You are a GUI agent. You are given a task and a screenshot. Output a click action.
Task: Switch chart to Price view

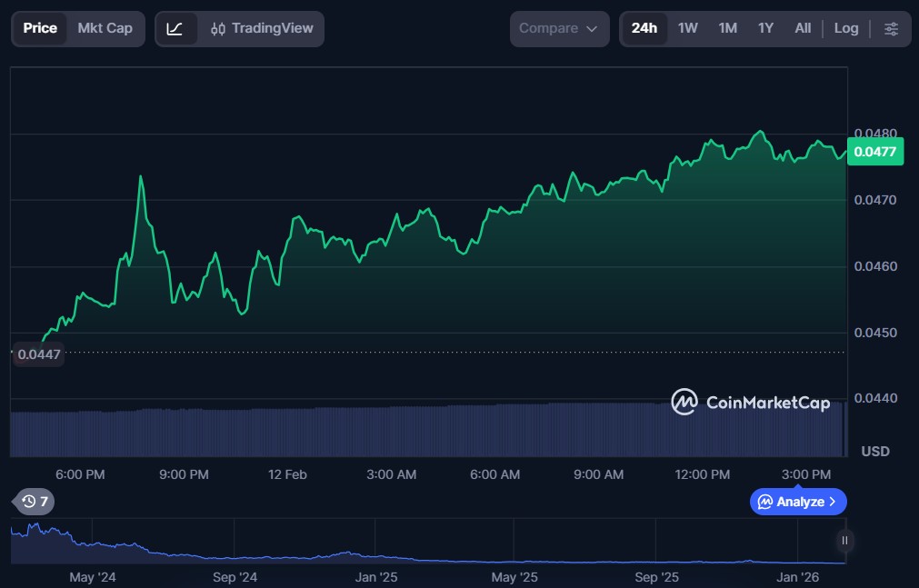point(40,29)
